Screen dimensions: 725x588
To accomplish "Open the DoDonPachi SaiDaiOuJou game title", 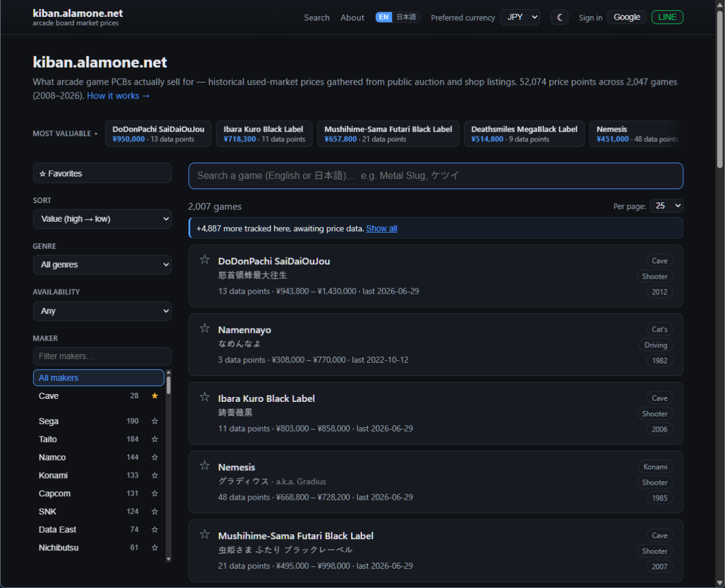I will [274, 261].
